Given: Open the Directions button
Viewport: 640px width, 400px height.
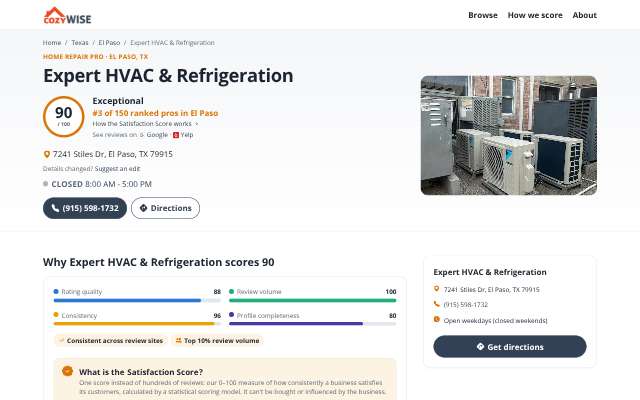Looking at the screenshot, I should pos(165,208).
